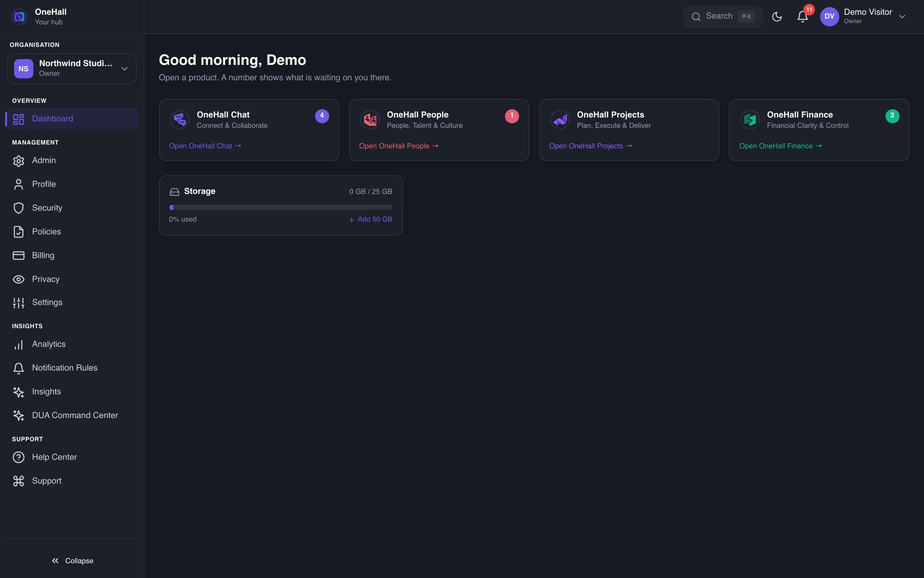924x578 pixels.
Task: Click the Security shield icon
Action: 19,208
